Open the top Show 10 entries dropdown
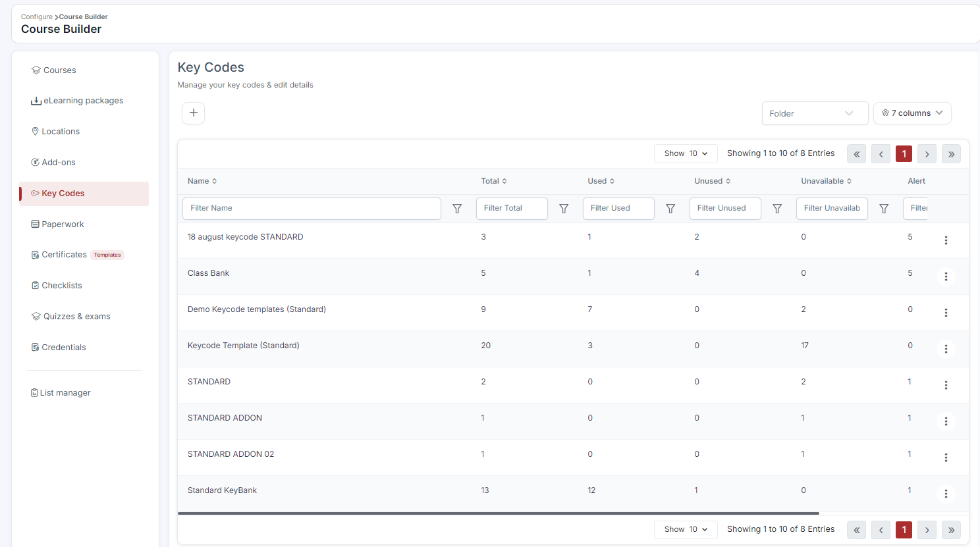The height and width of the screenshot is (547, 980). tap(686, 153)
